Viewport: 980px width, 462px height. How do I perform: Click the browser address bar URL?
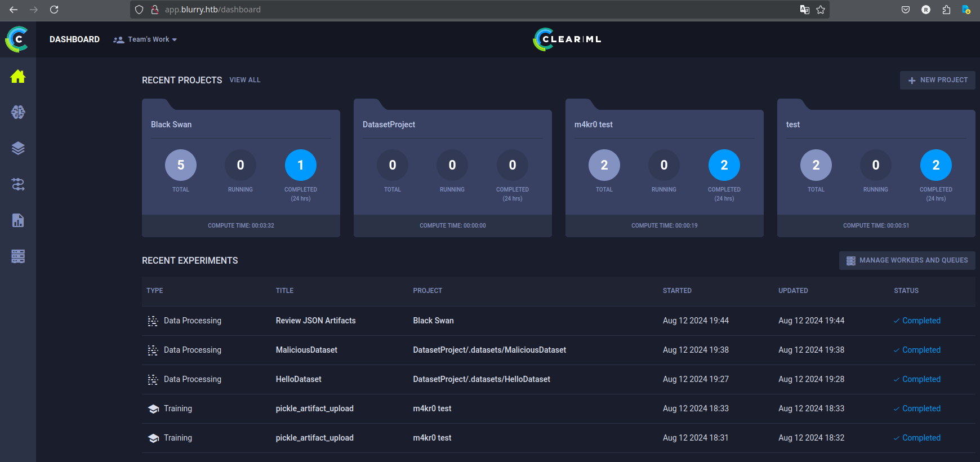[x=213, y=10]
